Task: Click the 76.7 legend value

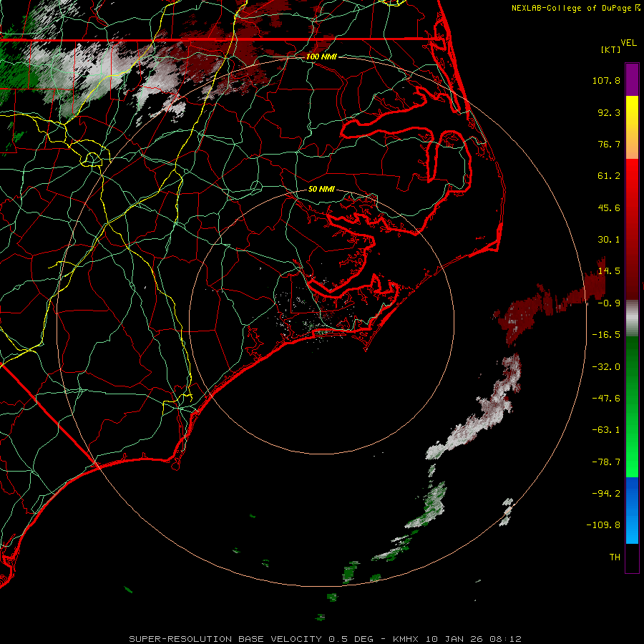Action: click(609, 144)
